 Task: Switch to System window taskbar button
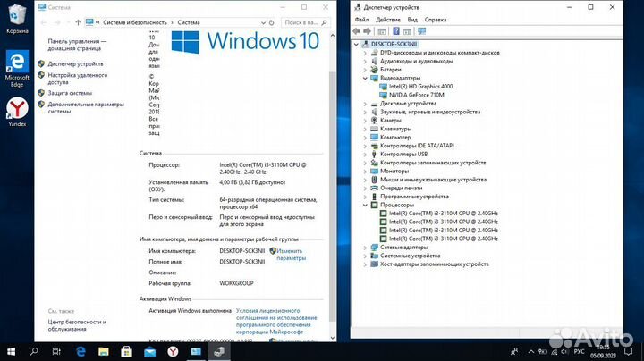(x=196, y=351)
